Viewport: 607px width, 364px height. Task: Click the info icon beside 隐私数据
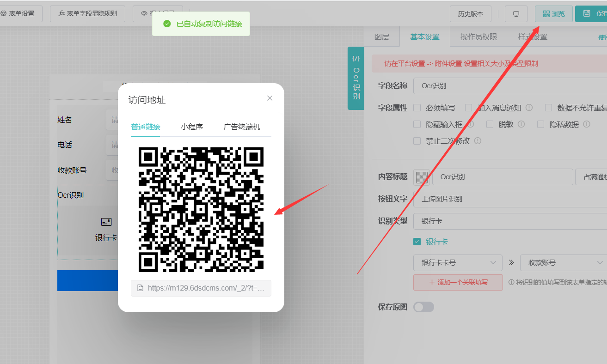point(587,124)
